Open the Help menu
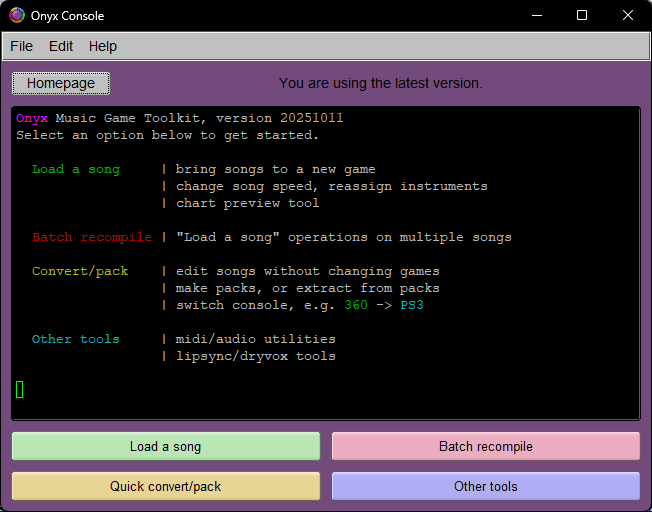652x512 pixels. (103, 46)
